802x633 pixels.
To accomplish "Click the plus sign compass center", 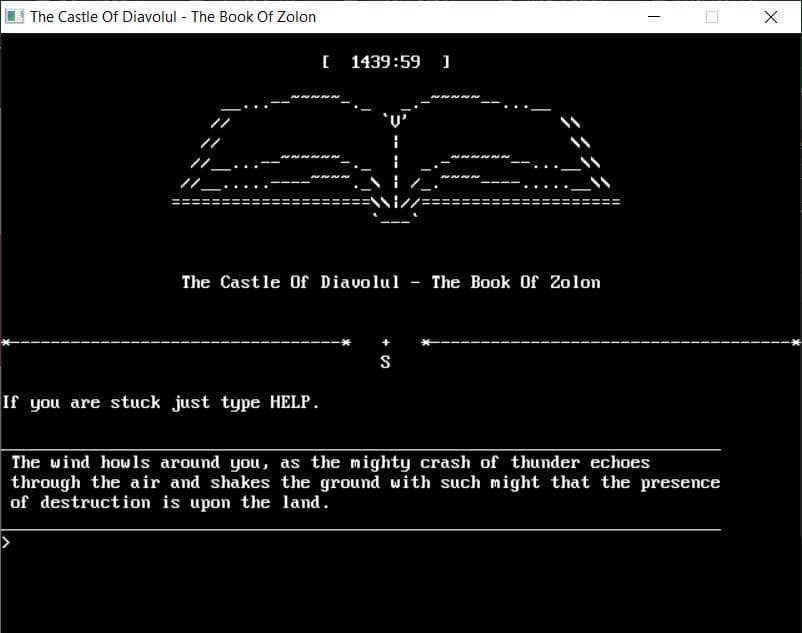I will 386,342.
